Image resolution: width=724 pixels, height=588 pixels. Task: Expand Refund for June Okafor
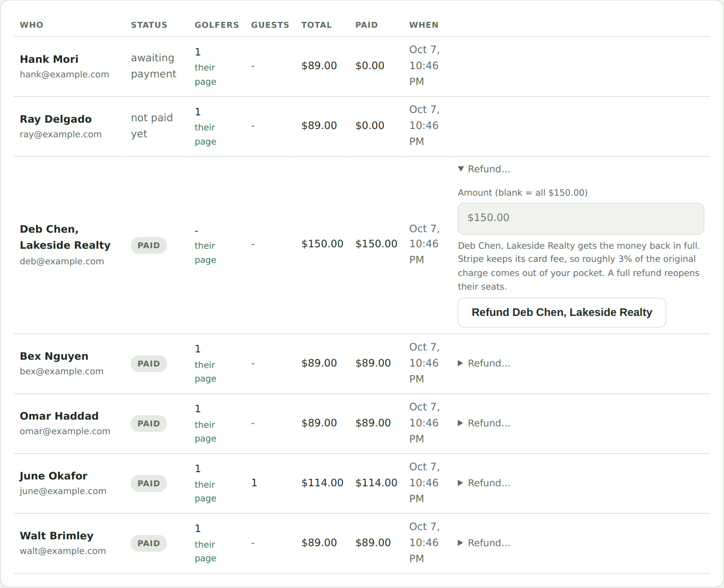point(484,483)
